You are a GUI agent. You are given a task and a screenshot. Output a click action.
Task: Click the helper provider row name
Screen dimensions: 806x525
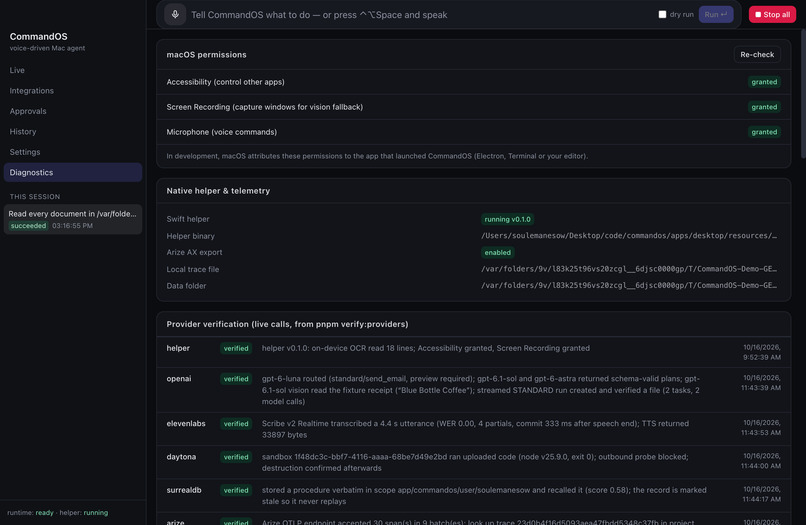(178, 348)
